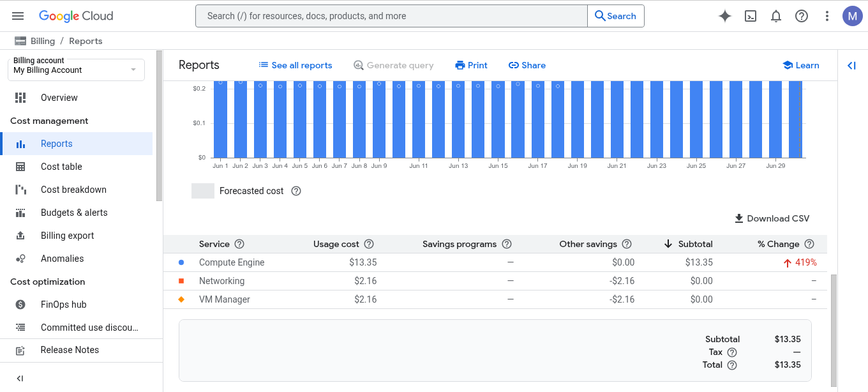
Task: Click in the resources search field
Action: (x=391, y=16)
